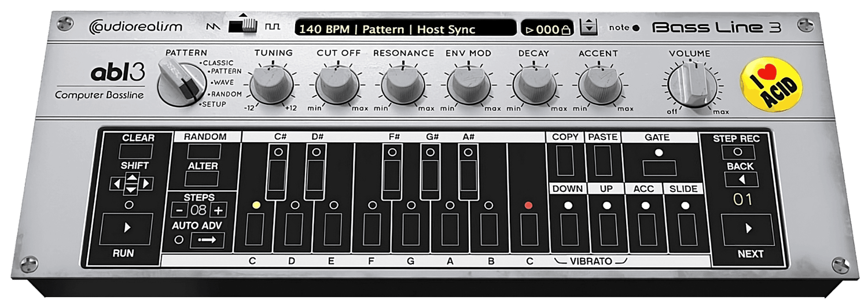Hit the CLEAR button
Image resolution: width=868 pixels, height=307 pixels.
(137, 151)
